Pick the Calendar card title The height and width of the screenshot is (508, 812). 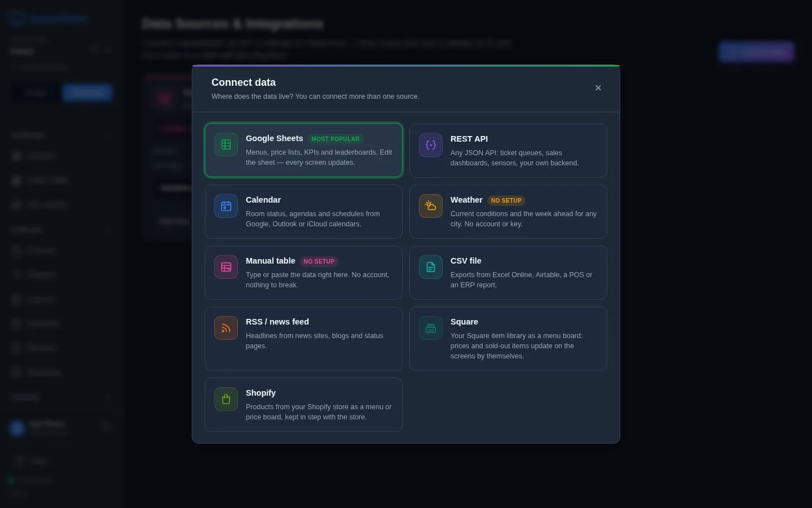[x=263, y=200]
